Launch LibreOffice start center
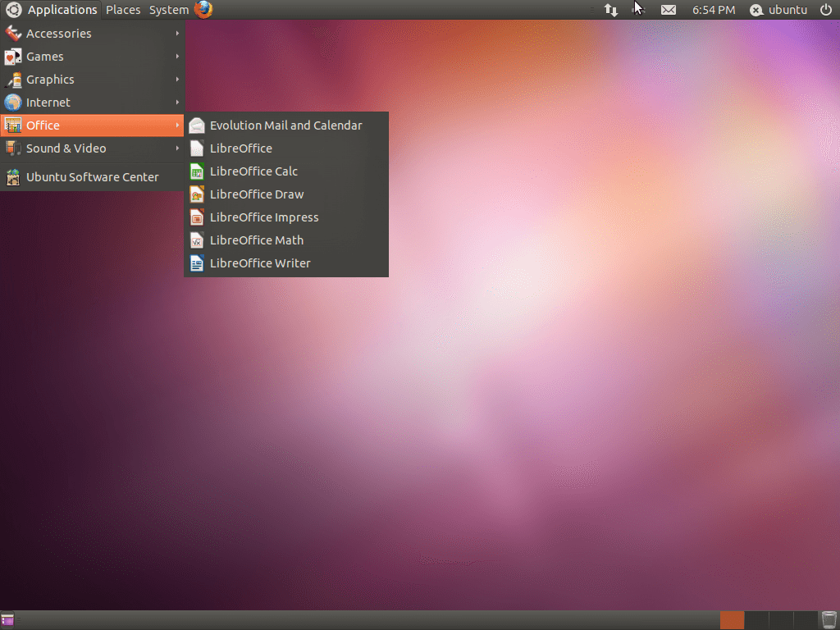The image size is (840, 630). click(x=286, y=148)
